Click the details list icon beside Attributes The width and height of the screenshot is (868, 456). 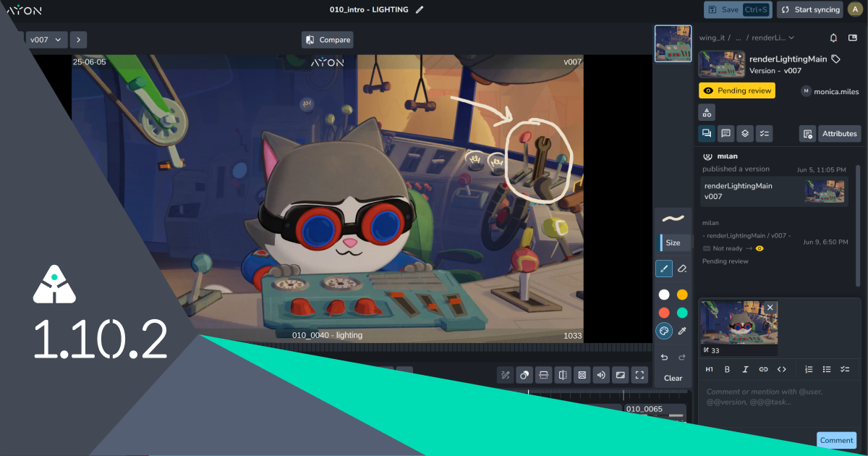pos(807,133)
